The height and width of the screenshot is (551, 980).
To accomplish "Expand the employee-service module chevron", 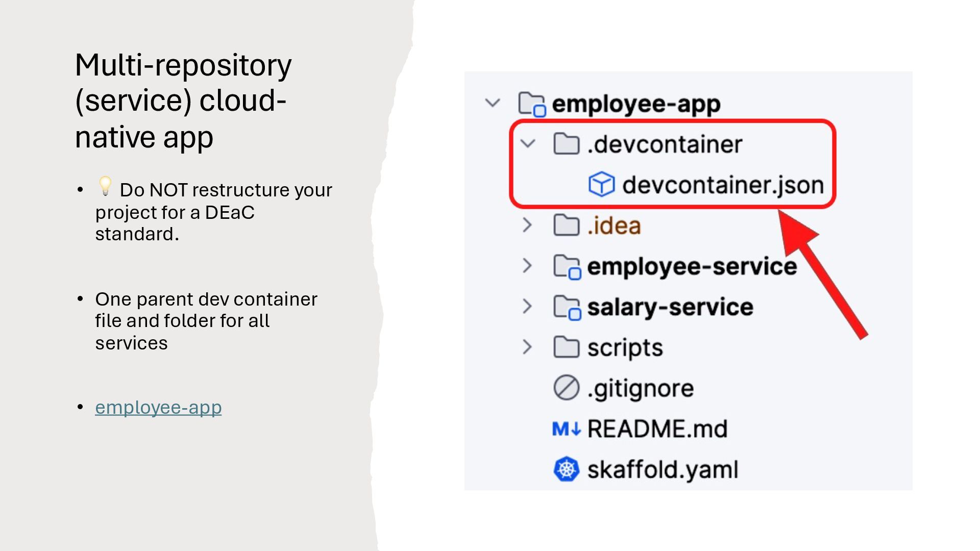I will click(x=527, y=266).
